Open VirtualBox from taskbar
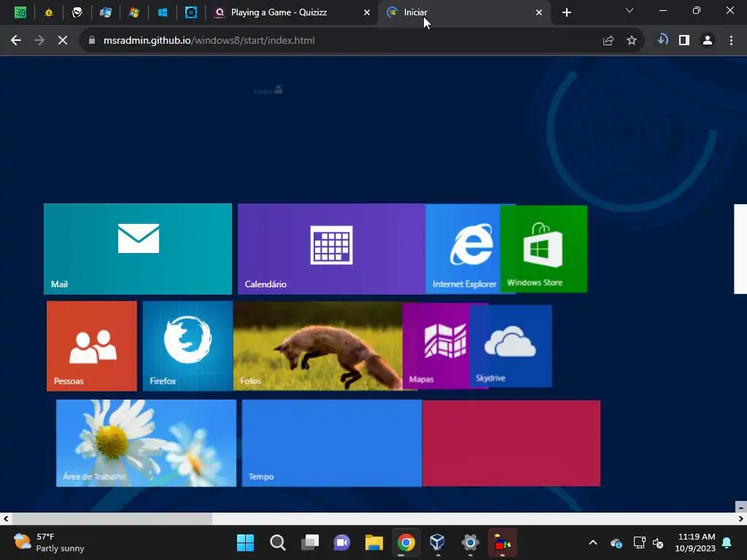This screenshot has width=747, height=560. pos(438,542)
